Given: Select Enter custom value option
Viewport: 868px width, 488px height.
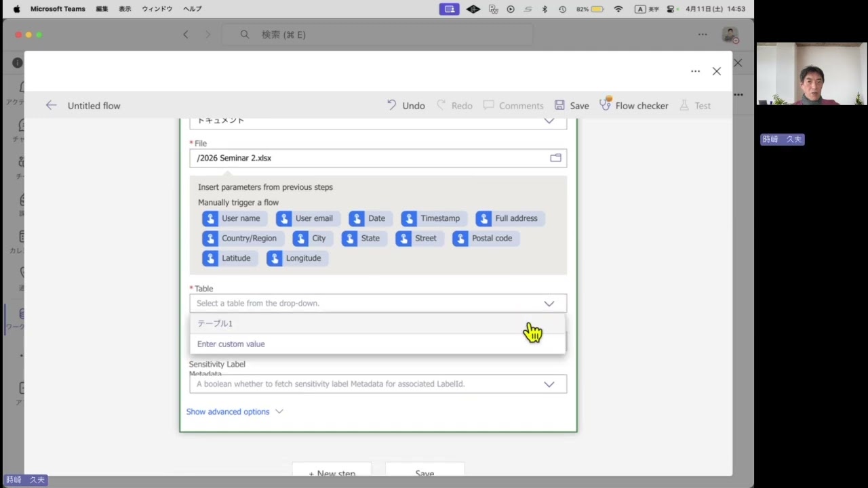Looking at the screenshot, I should coord(378,344).
